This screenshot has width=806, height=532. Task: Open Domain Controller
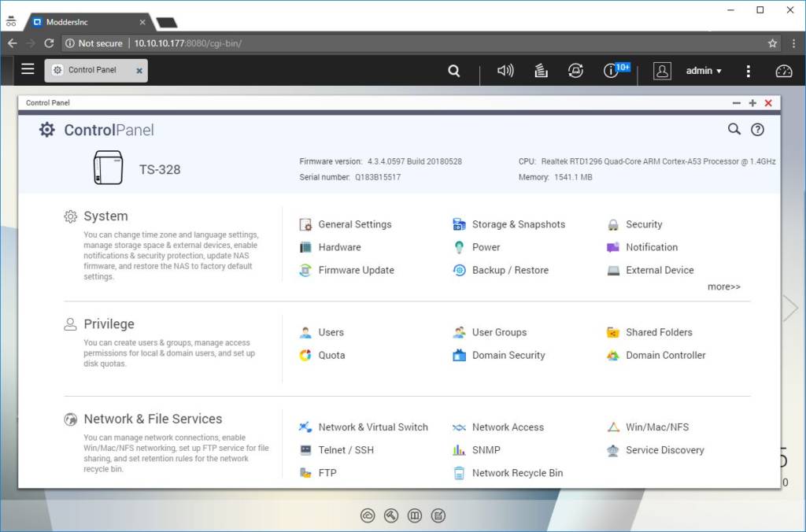click(656, 355)
